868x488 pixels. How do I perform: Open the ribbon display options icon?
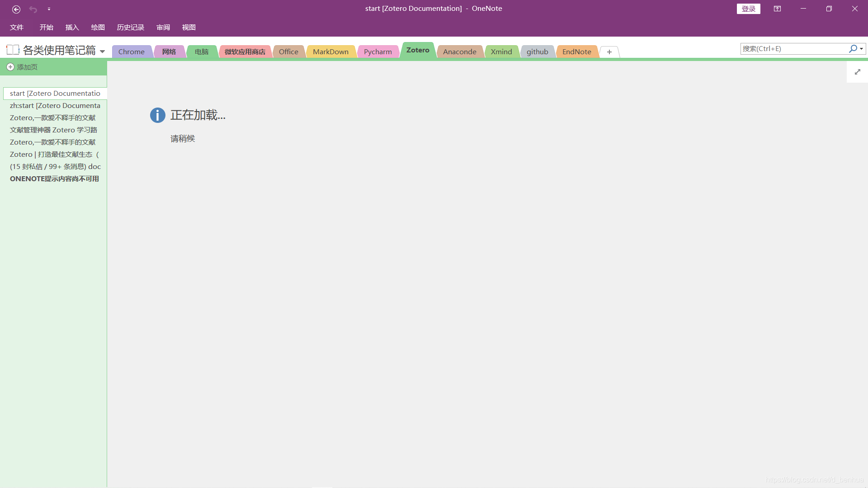(777, 9)
